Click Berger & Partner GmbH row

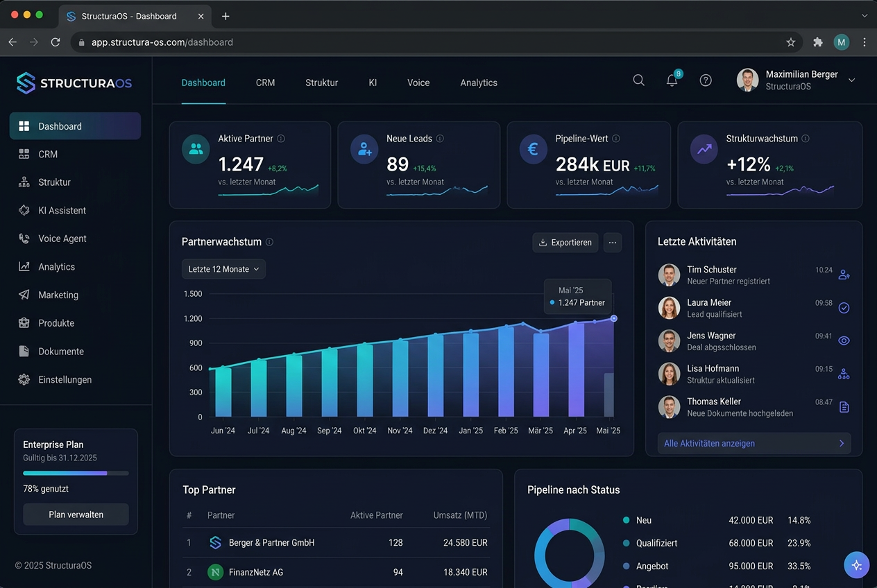point(336,543)
